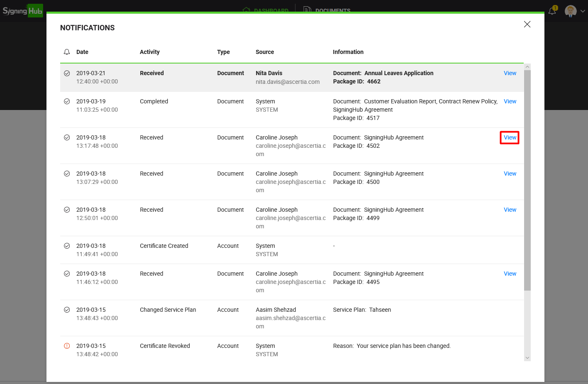
Task: Click status icon for Annual Leaves notification
Action: click(x=67, y=73)
